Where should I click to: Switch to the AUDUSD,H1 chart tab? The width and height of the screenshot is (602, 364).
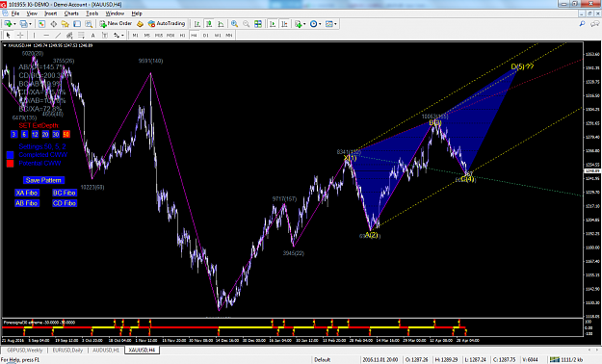point(106,351)
